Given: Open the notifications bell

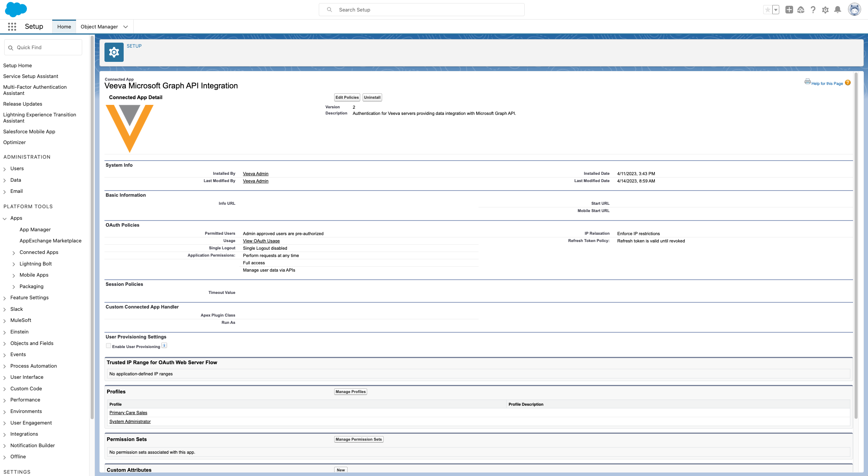Looking at the screenshot, I should pos(838,10).
